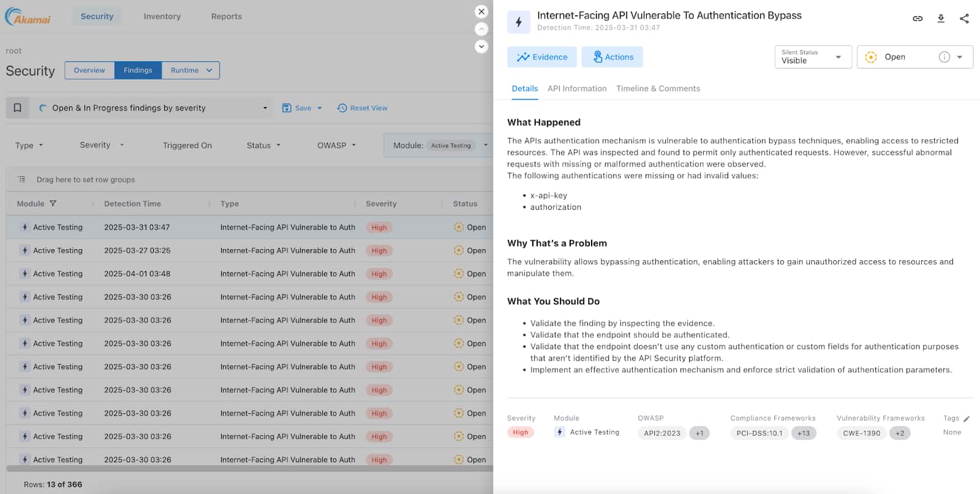Click the share icon in finding header
The height and width of the screenshot is (494, 980).
coord(964,18)
